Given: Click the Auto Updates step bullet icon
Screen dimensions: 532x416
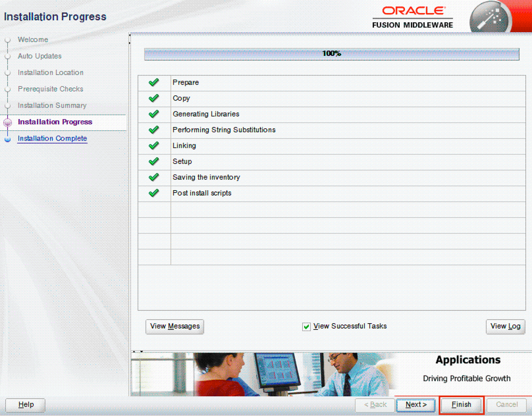Looking at the screenshot, I should (8, 57).
